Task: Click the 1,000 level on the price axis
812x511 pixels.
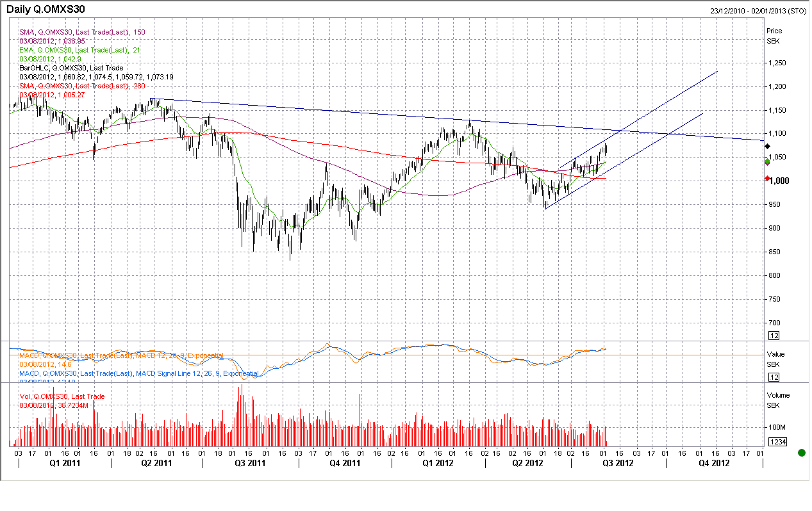Action: point(779,181)
